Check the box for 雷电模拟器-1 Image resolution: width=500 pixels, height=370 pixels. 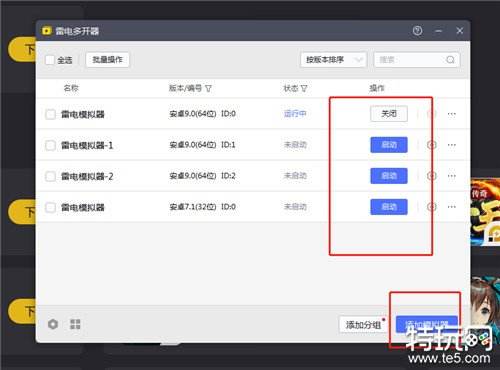point(50,145)
